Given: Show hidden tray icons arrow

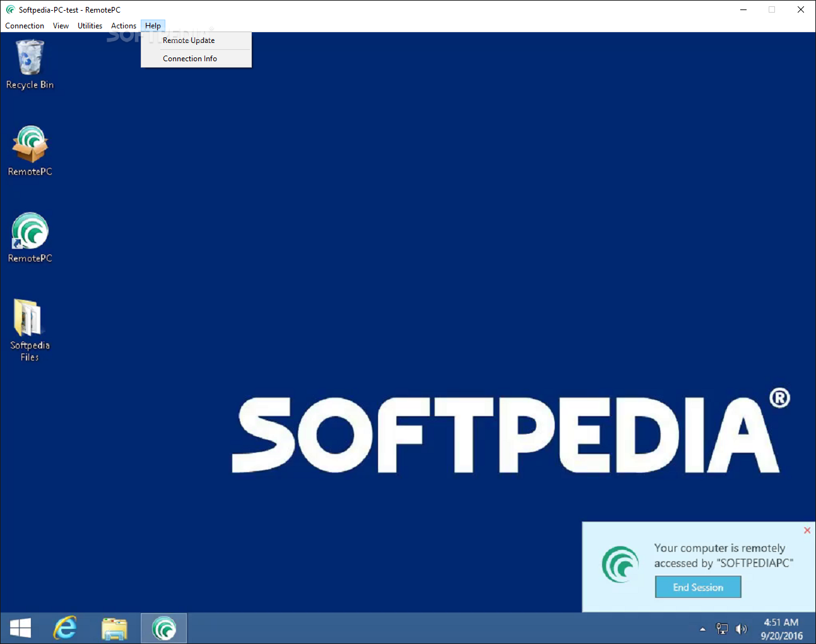Looking at the screenshot, I should tap(702, 629).
